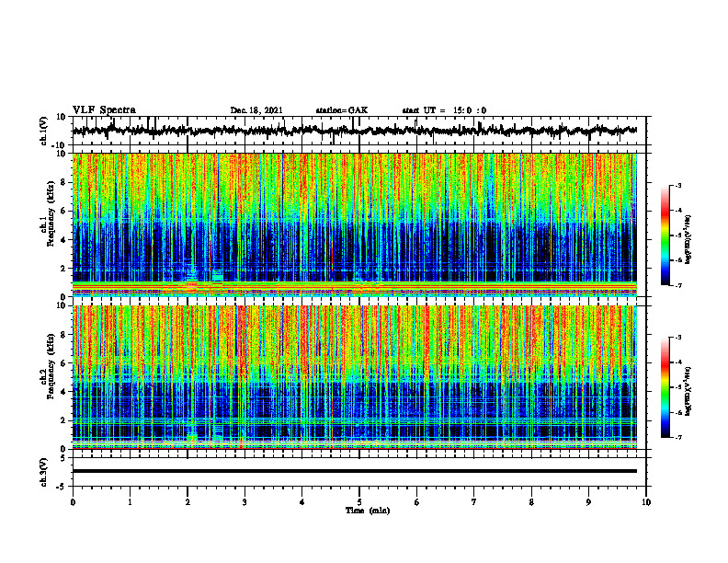The height and width of the screenshot is (563, 728).
Task: Click the "station=GAK" header label
Action: (x=342, y=110)
